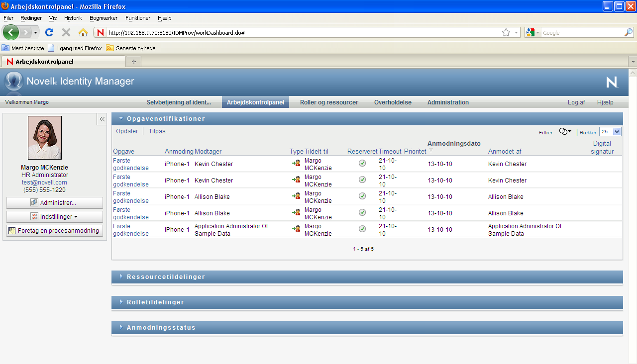Image resolution: width=637 pixels, height=364 pixels.
Task: Click the browser address URL field
Action: click(304, 33)
